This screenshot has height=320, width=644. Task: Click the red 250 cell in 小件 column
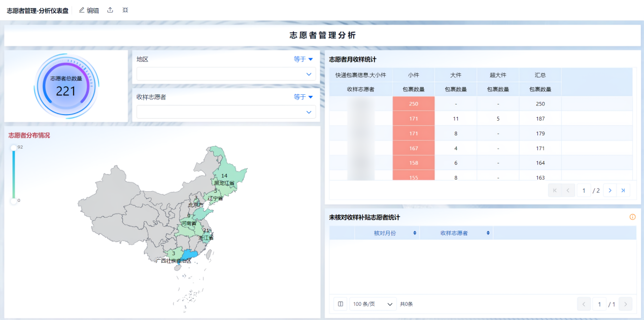pyautogui.click(x=413, y=104)
